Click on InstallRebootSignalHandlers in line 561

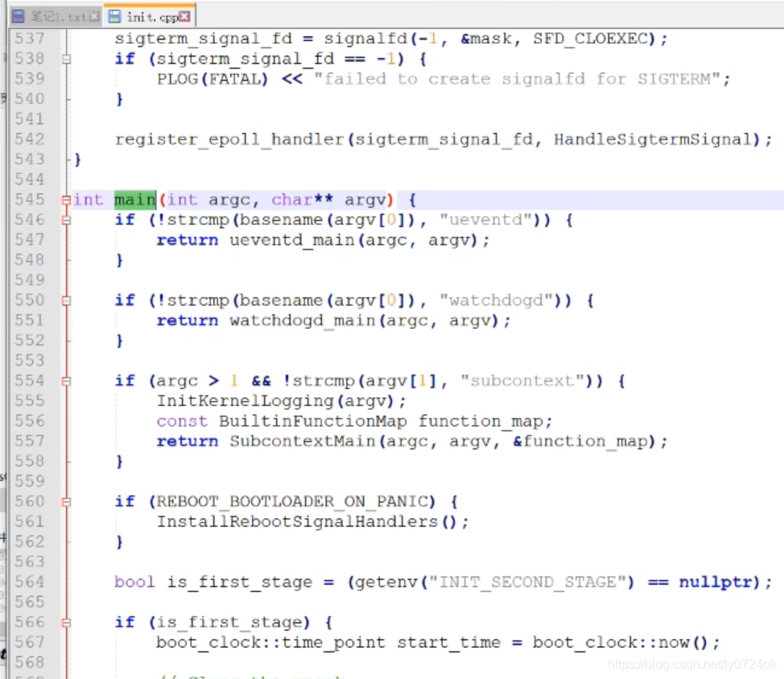point(298,522)
